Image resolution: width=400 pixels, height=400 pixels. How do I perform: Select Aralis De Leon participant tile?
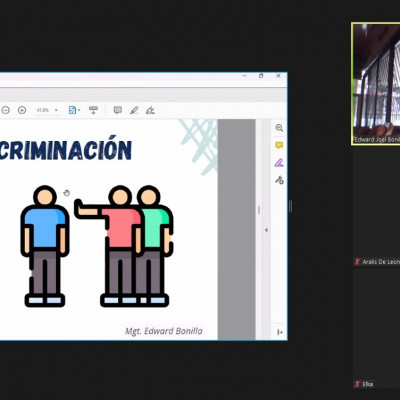pos(377,207)
